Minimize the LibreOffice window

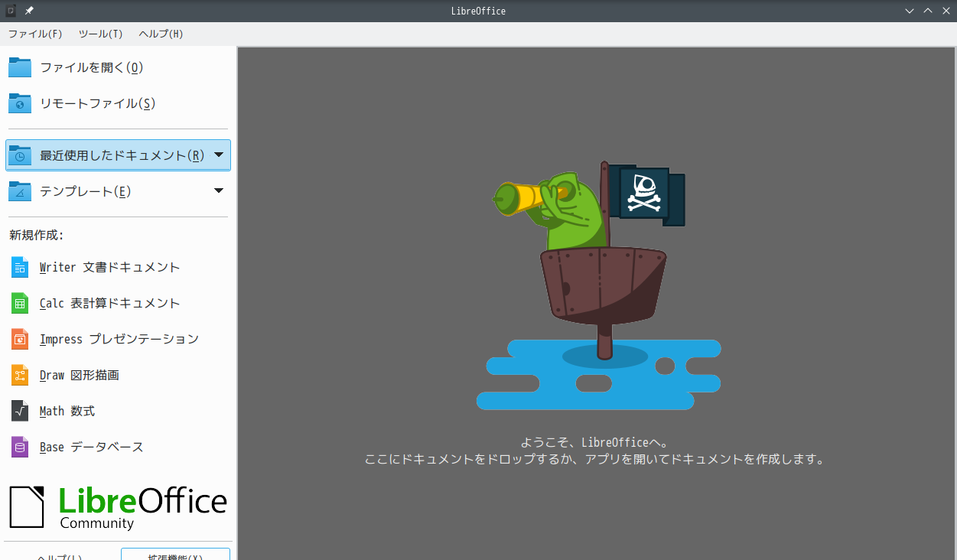[910, 11]
